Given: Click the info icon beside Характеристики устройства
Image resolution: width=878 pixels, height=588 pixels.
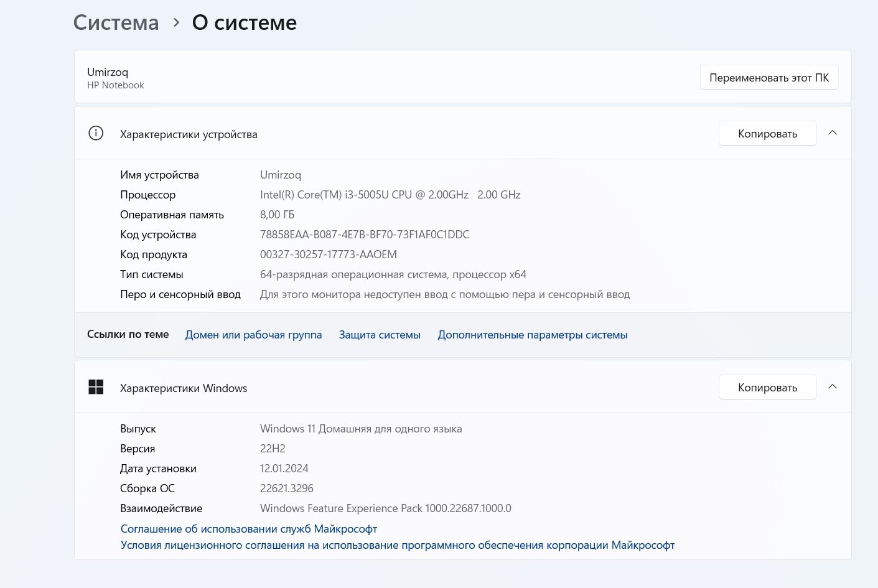Looking at the screenshot, I should click(x=96, y=133).
